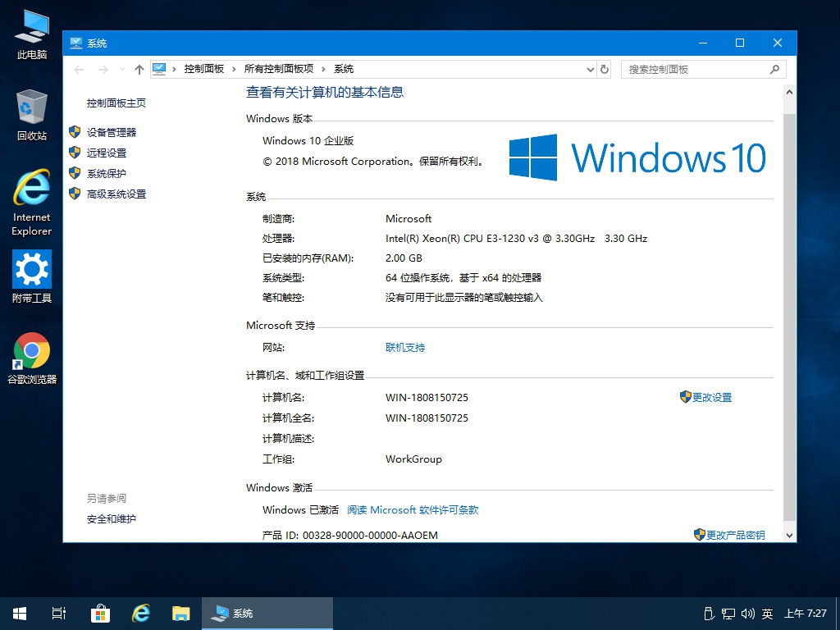
Task: Select 系统 breadcrumb
Action: coord(344,69)
